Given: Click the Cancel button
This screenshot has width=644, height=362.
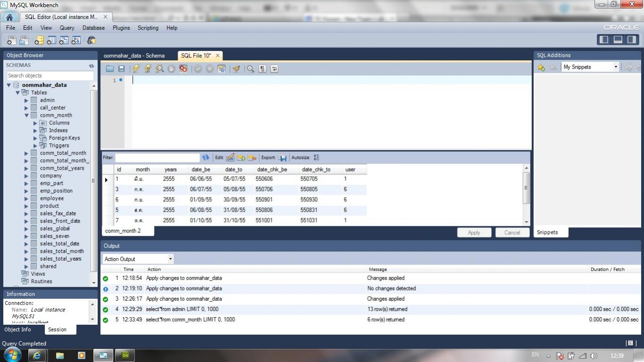Looking at the screenshot, I should pyautogui.click(x=512, y=232).
